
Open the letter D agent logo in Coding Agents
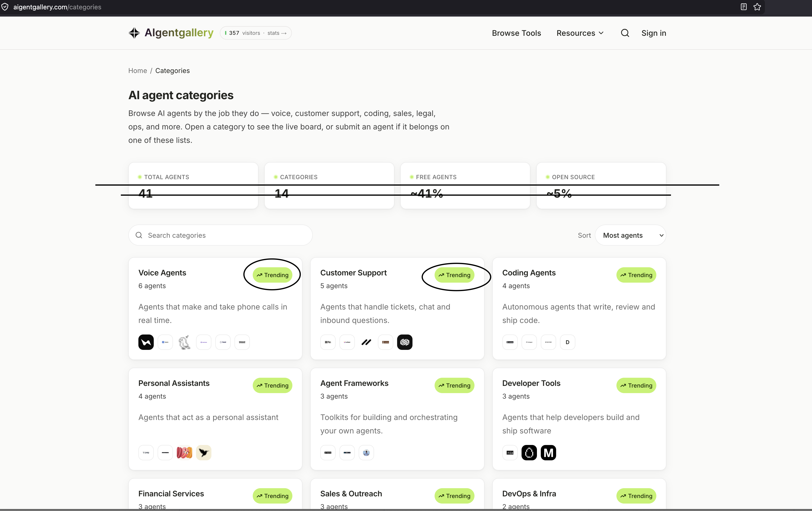[x=567, y=342]
